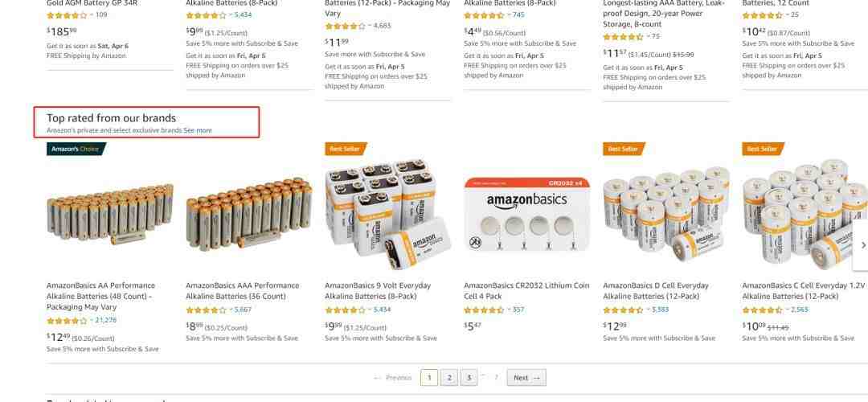This screenshot has width=868, height=402.
Task: Go to page 3 of results
Action: pos(469,378)
